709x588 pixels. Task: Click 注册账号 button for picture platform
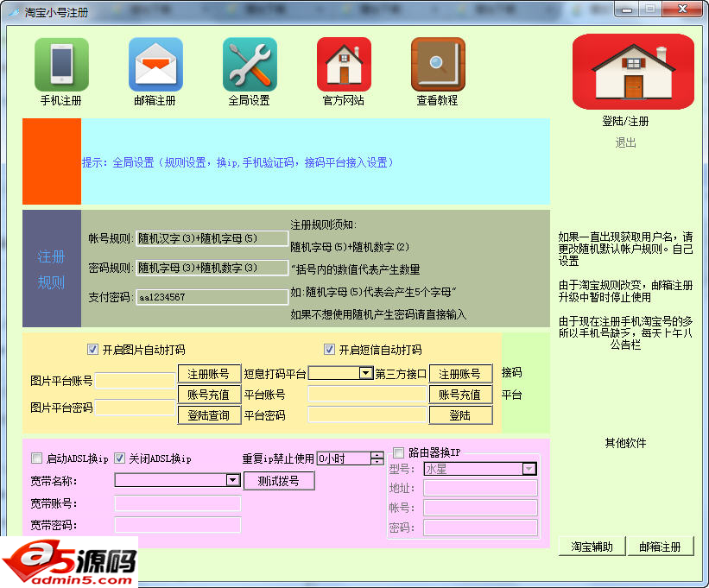coord(209,374)
